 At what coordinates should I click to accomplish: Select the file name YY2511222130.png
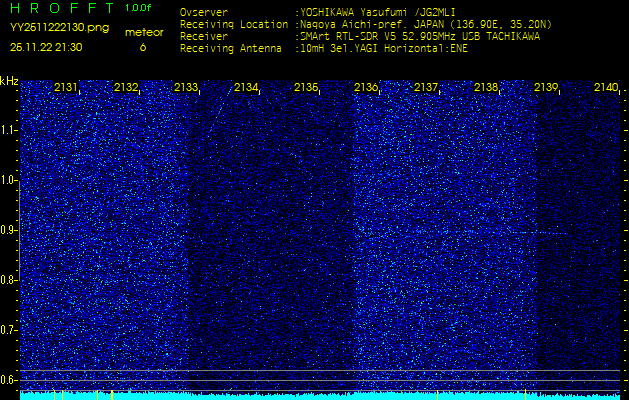coord(59,28)
